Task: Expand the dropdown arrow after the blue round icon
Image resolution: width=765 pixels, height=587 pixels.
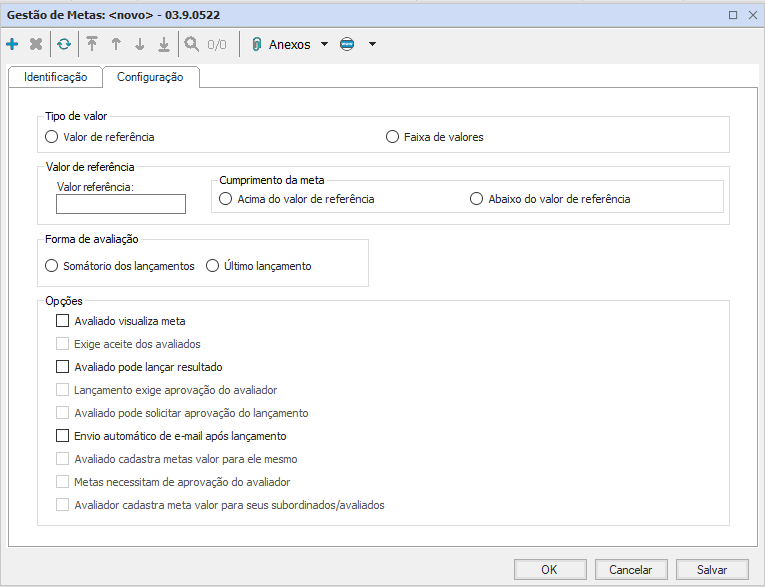Action: click(372, 45)
